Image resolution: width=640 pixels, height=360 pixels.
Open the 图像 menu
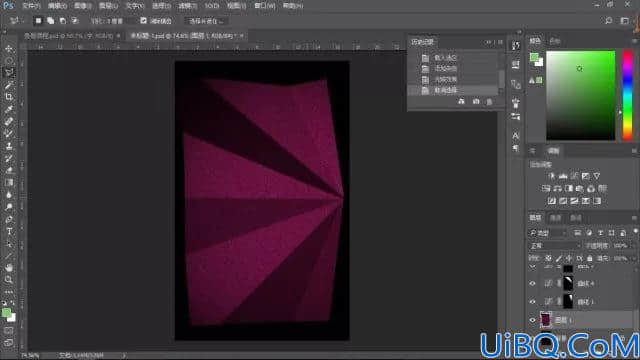click(82, 6)
